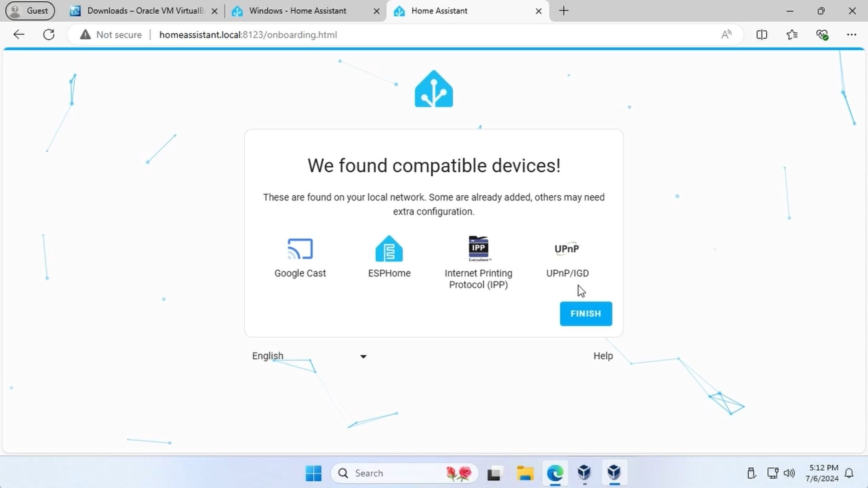Select the Google Cast device icon

tap(300, 249)
